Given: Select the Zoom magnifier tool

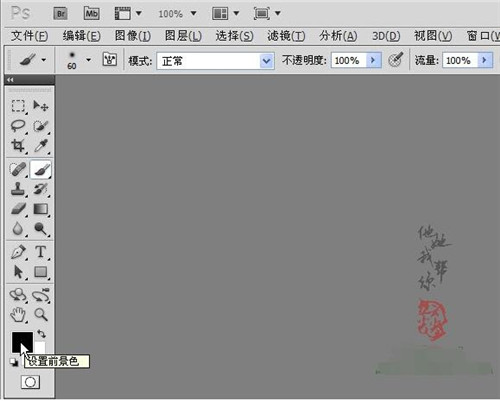Looking at the screenshot, I should tap(41, 314).
